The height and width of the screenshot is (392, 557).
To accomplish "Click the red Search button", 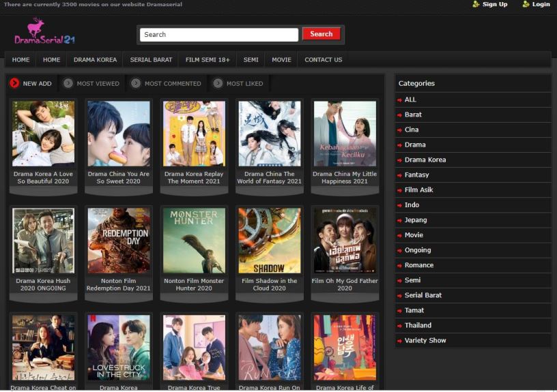I will pos(321,34).
